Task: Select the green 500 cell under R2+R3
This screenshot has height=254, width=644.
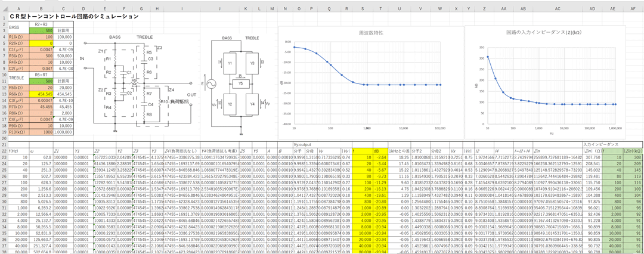Action: pos(42,31)
